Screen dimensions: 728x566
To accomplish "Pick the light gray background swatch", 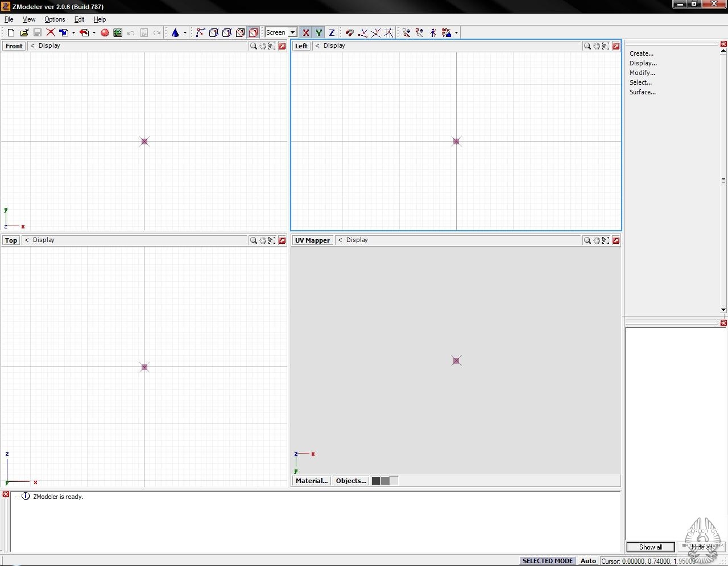I will (394, 481).
